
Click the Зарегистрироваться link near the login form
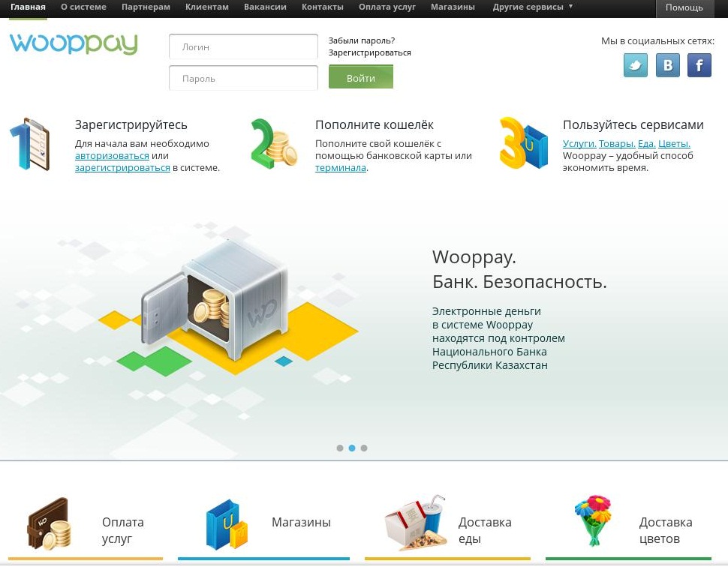click(369, 53)
